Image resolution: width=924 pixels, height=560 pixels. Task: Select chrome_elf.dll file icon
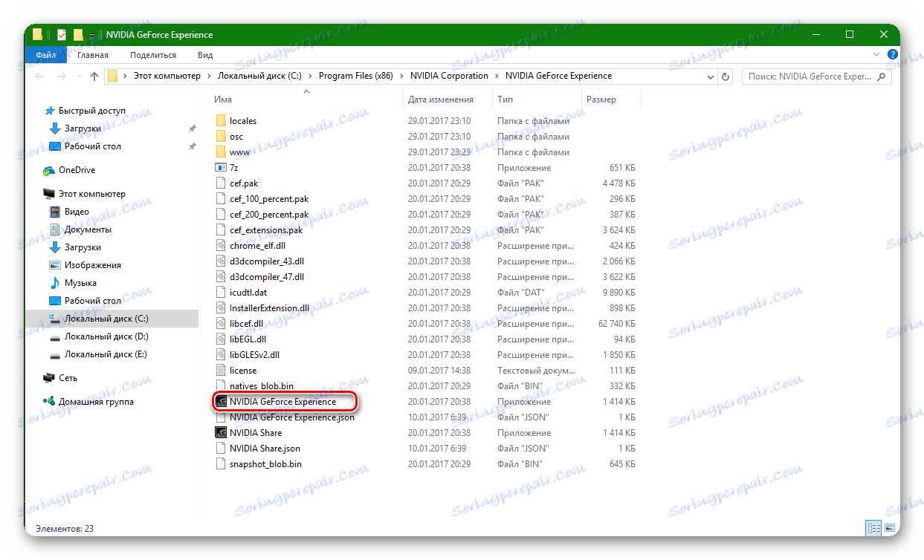[220, 246]
